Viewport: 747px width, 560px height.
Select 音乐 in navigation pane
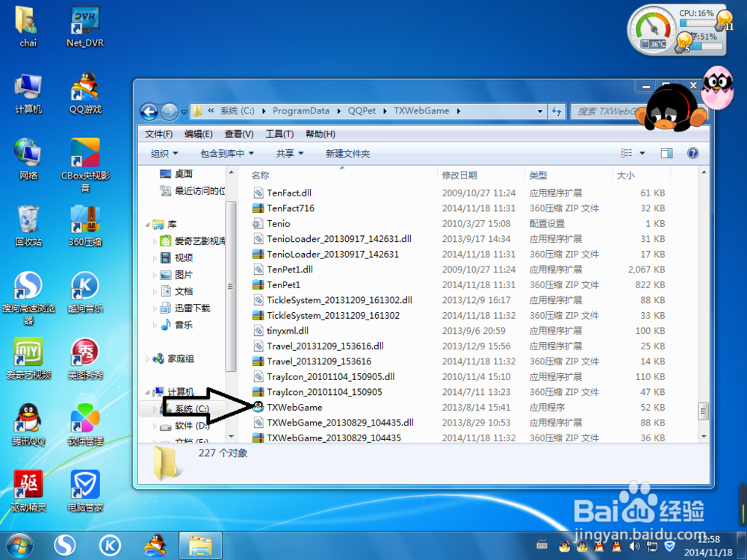coord(177,325)
